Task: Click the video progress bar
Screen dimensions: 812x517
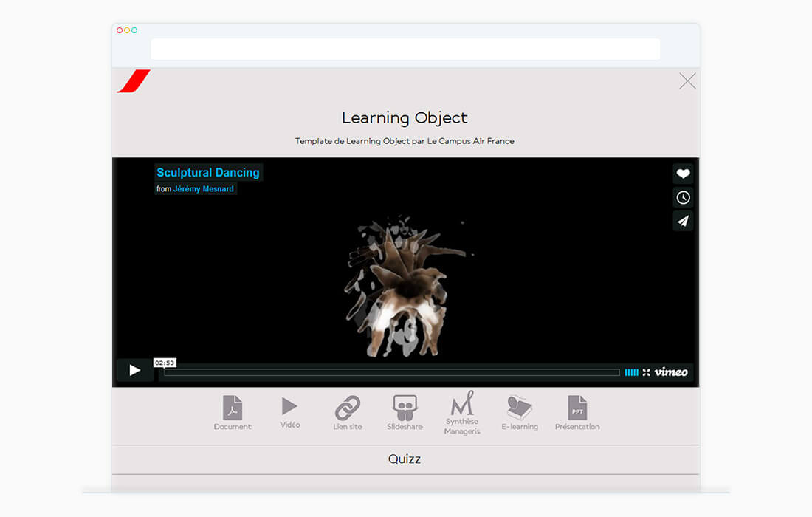Action: point(391,372)
